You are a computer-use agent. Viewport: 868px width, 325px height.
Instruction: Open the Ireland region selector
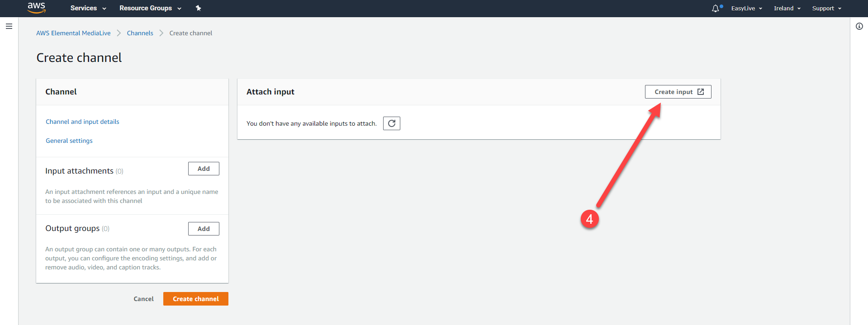tap(787, 9)
